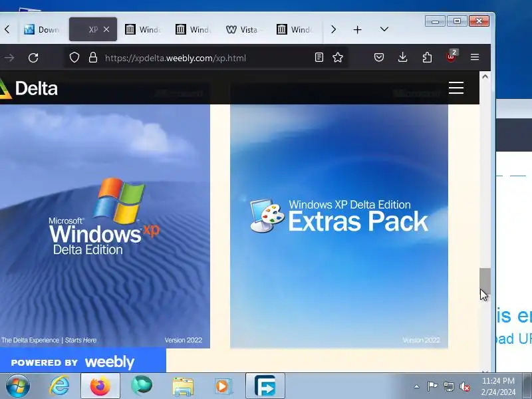The width and height of the screenshot is (532, 399).
Task: Reload the page in Firefox
Action: pos(33,58)
